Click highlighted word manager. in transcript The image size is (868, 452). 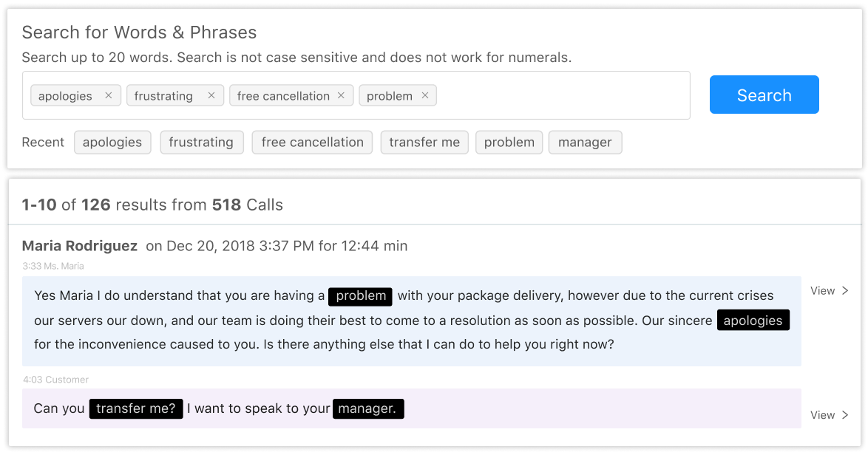368,409
